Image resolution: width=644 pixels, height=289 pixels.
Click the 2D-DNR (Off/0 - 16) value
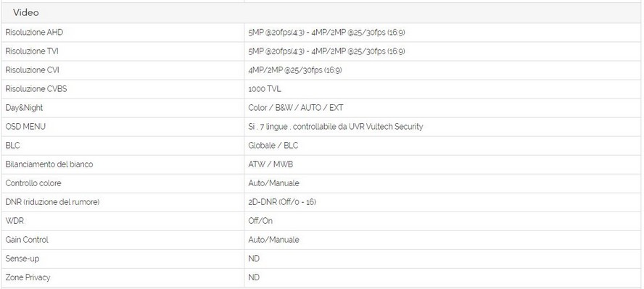click(281, 202)
